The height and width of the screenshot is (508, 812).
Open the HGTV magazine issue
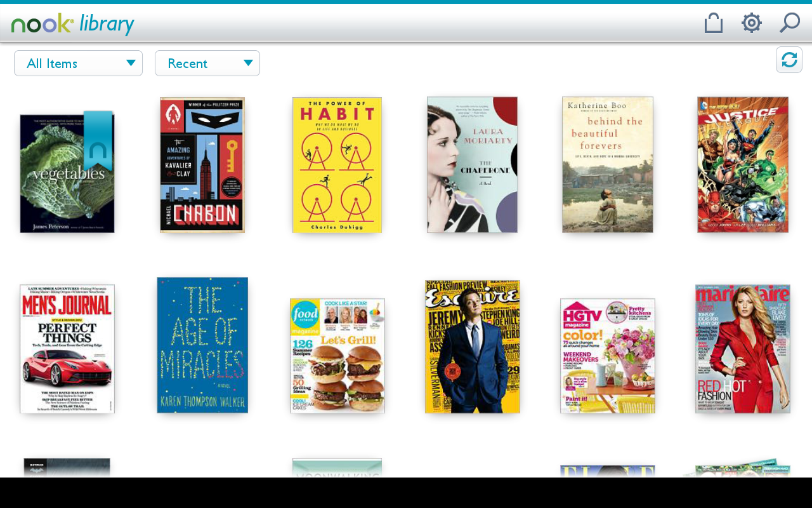click(608, 356)
